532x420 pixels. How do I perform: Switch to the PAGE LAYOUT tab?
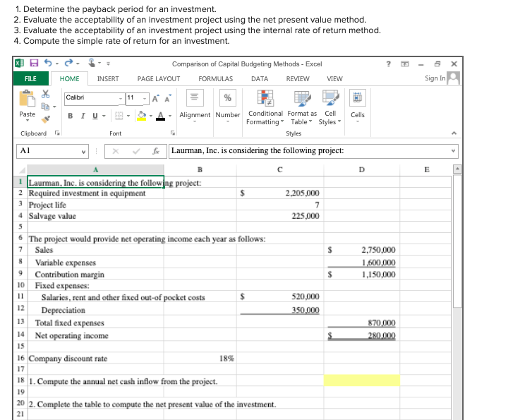(159, 79)
